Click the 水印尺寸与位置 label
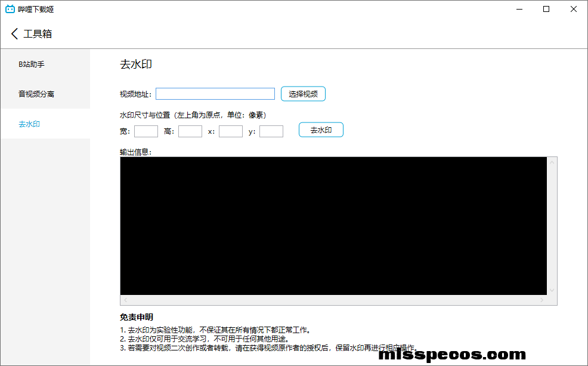The height and width of the screenshot is (366, 588). click(x=193, y=115)
